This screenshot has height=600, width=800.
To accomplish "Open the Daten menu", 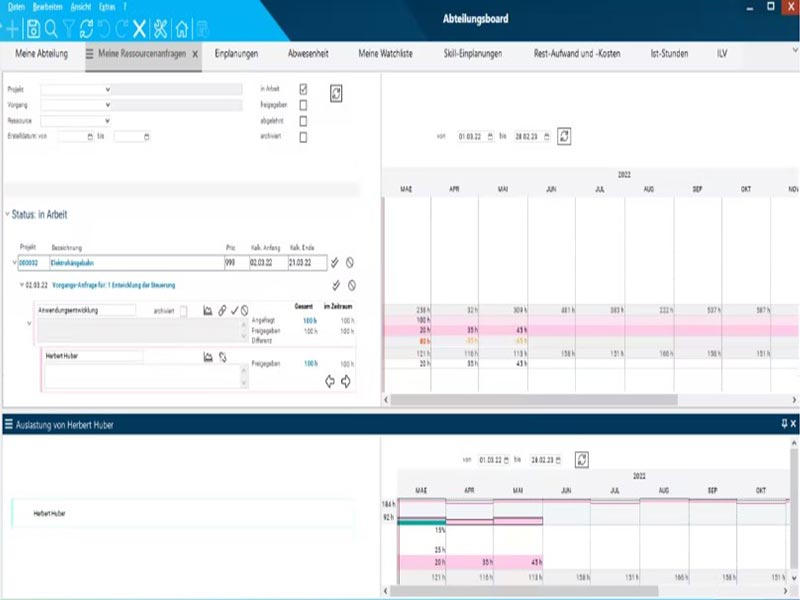I will pyautogui.click(x=16, y=7).
